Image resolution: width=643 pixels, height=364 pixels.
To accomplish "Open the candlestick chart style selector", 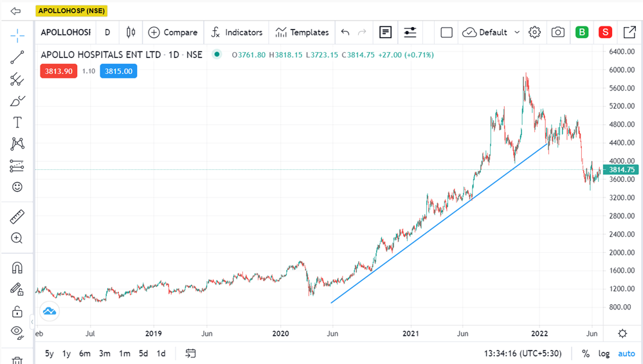I will [x=131, y=32].
